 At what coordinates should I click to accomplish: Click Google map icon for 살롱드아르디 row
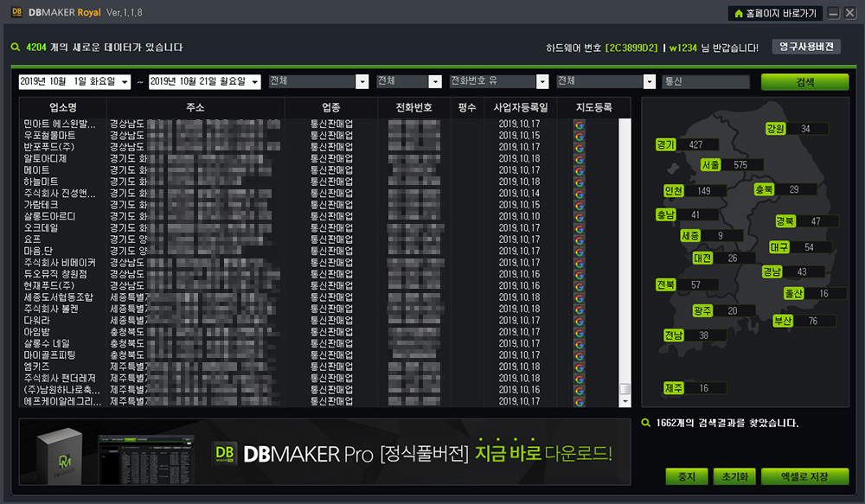point(580,217)
